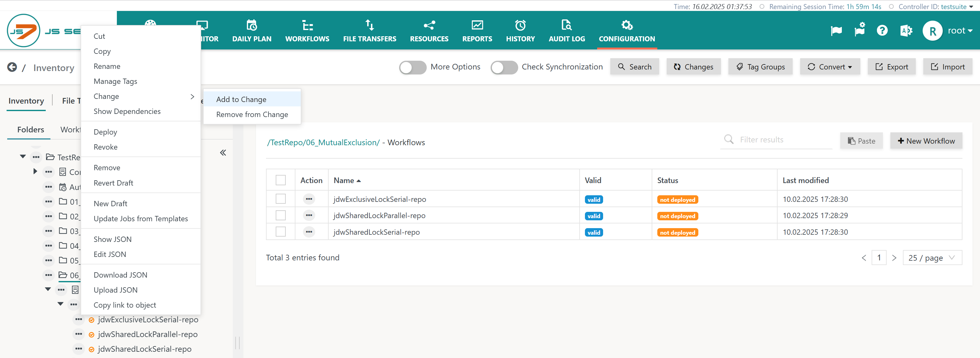Collapse the tree panel with double chevron

[223, 153]
